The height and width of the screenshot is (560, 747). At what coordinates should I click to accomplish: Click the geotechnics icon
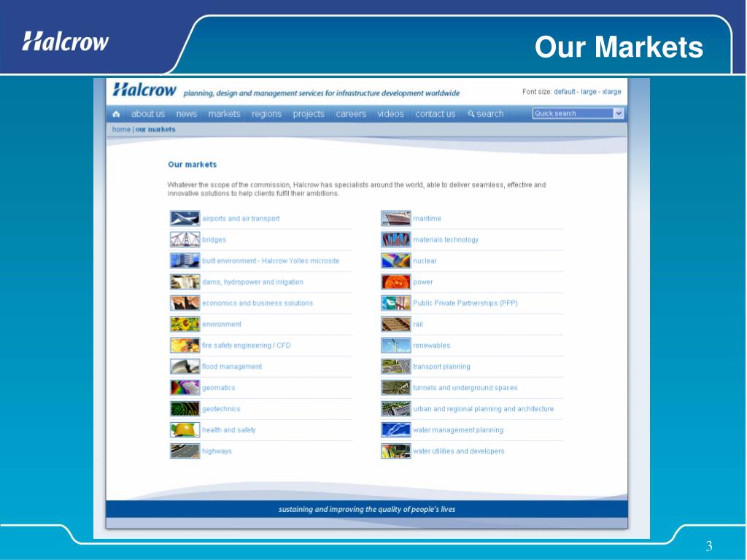click(x=185, y=408)
